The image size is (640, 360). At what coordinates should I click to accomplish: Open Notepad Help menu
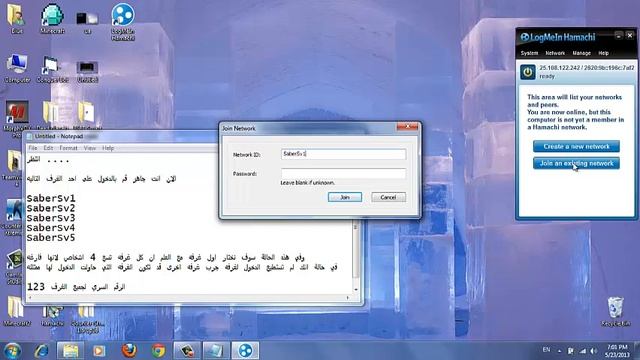pos(108,148)
